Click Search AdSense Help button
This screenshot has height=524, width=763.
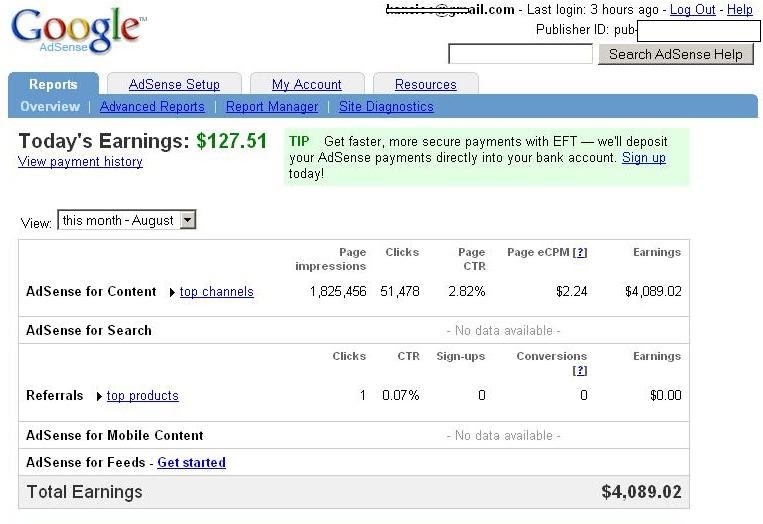point(676,54)
